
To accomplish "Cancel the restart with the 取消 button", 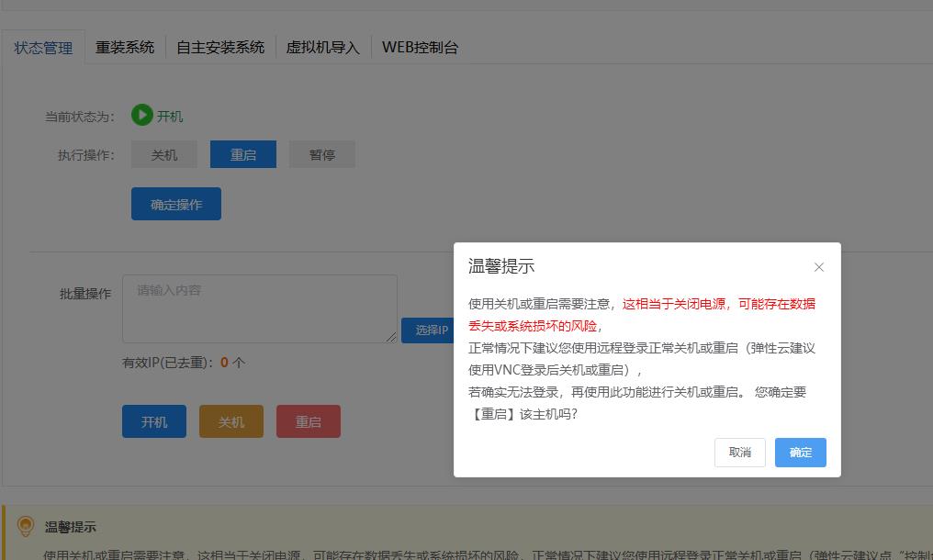I will click(740, 453).
